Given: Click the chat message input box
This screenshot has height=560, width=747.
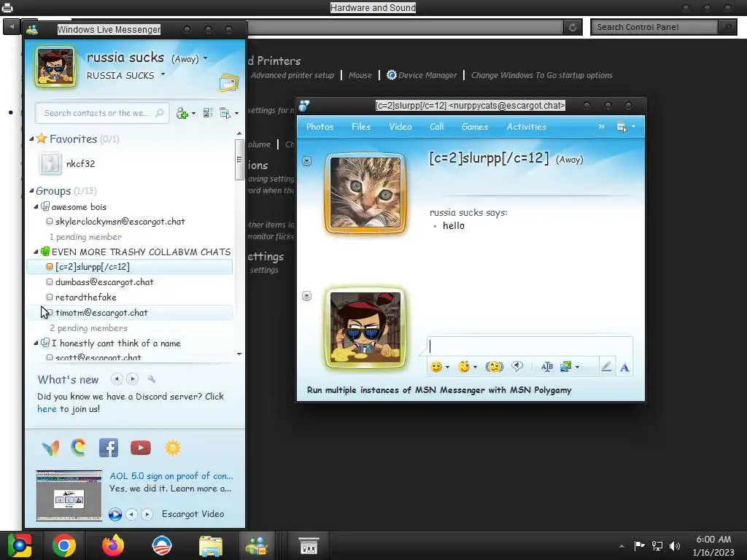Looking at the screenshot, I should (530, 346).
